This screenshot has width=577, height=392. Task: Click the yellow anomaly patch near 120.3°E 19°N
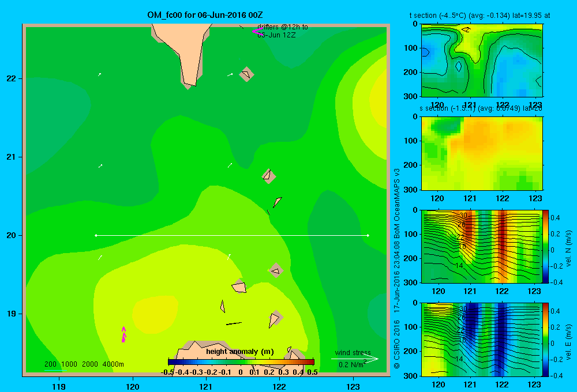click(x=155, y=314)
